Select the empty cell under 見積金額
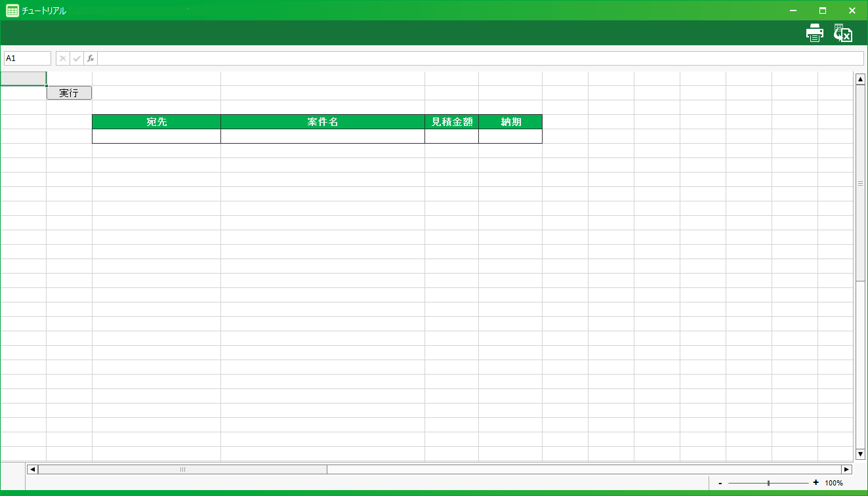 pos(451,136)
